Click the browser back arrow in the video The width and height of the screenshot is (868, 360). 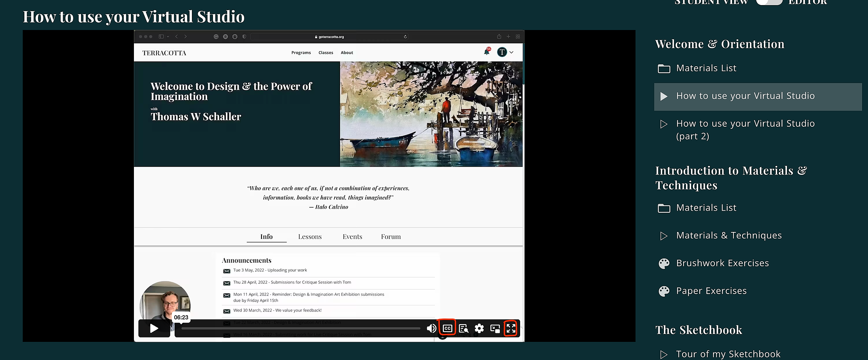[x=176, y=37]
